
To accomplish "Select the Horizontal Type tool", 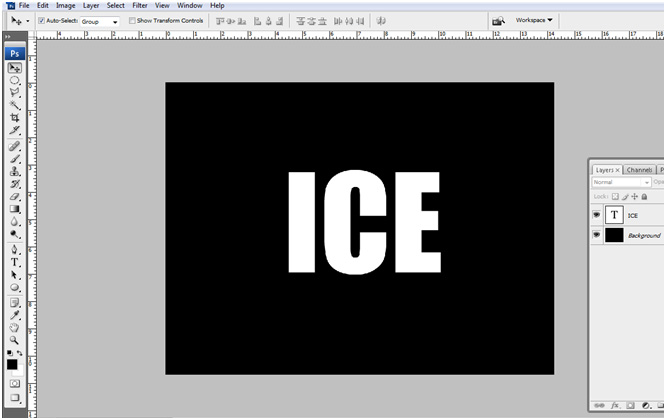I will point(15,262).
